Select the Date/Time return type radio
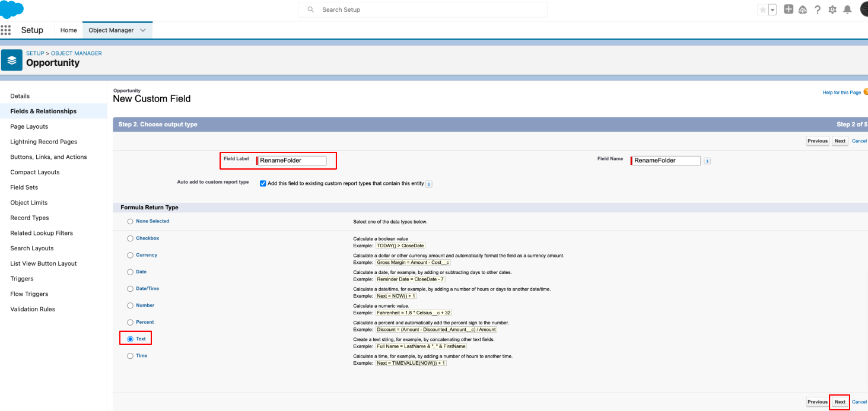The height and width of the screenshot is (411, 868). [131, 289]
